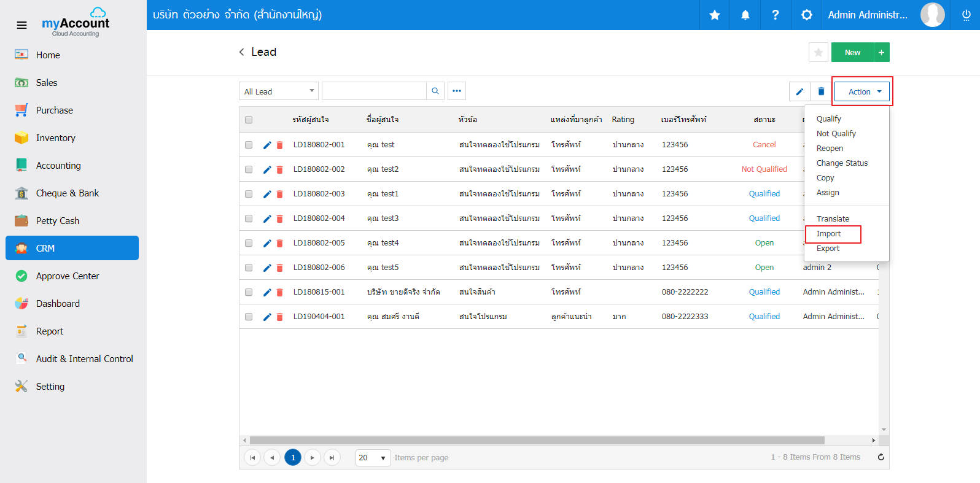Screen dimensions: 980x483
Task: Delete lead LD190404-001 with trash icon
Action: point(280,317)
